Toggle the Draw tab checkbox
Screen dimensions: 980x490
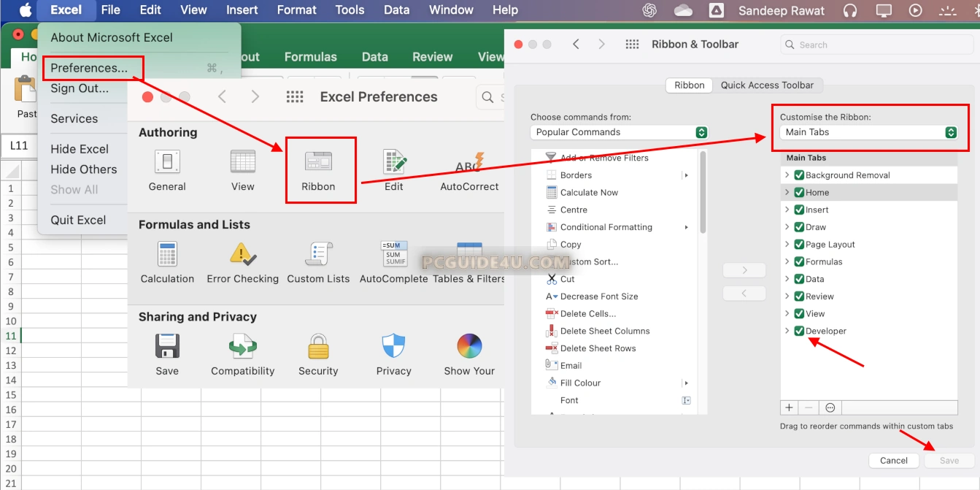click(x=799, y=227)
